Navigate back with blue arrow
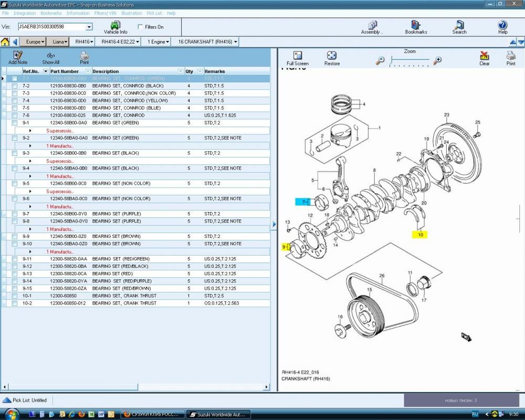Viewport: 525px width, 420px height. pos(15,42)
